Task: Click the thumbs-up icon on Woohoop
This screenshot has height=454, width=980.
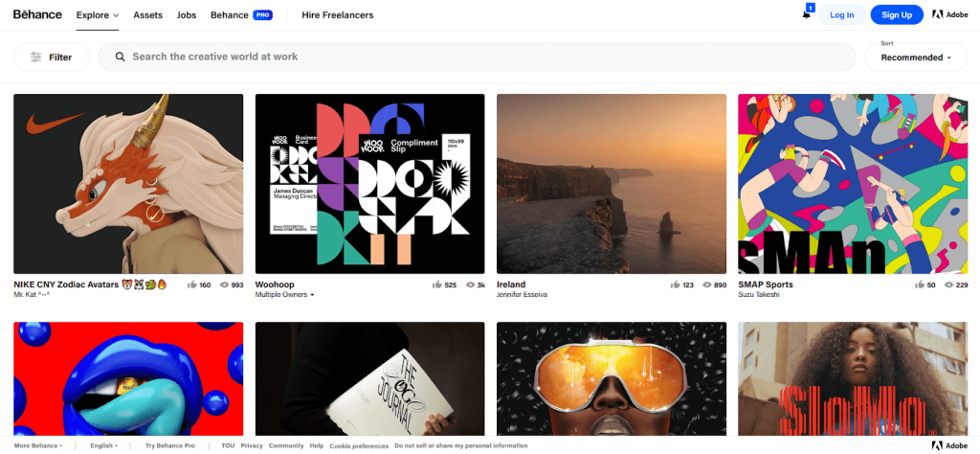Action: (x=436, y=284)
